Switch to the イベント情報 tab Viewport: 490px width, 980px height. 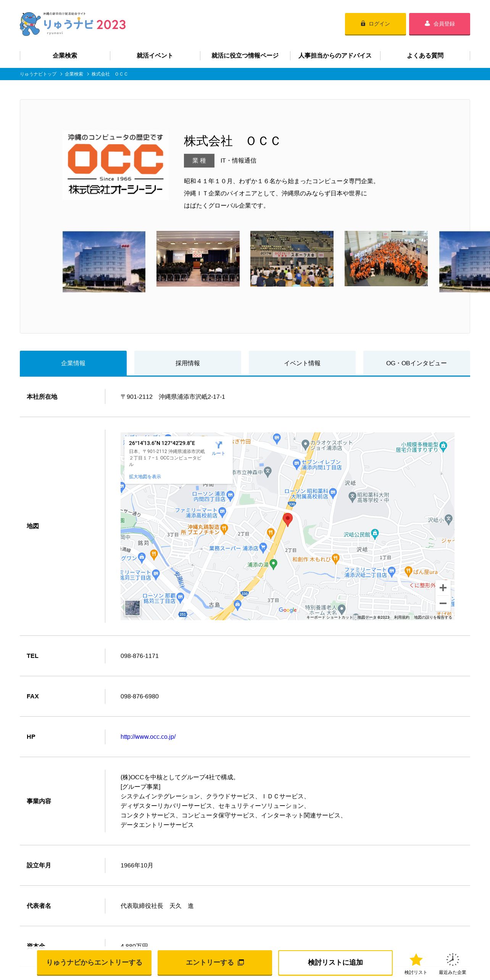(x=302, y=363)
